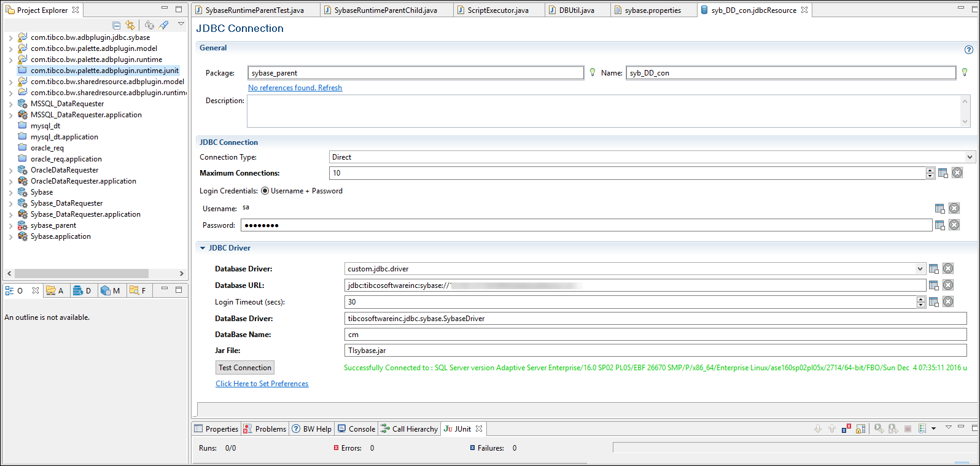The height and width of the screenshot is (466, 980).
Task: Click Show Failures Only icon in JUnit
Action: (x=847, y=429)
